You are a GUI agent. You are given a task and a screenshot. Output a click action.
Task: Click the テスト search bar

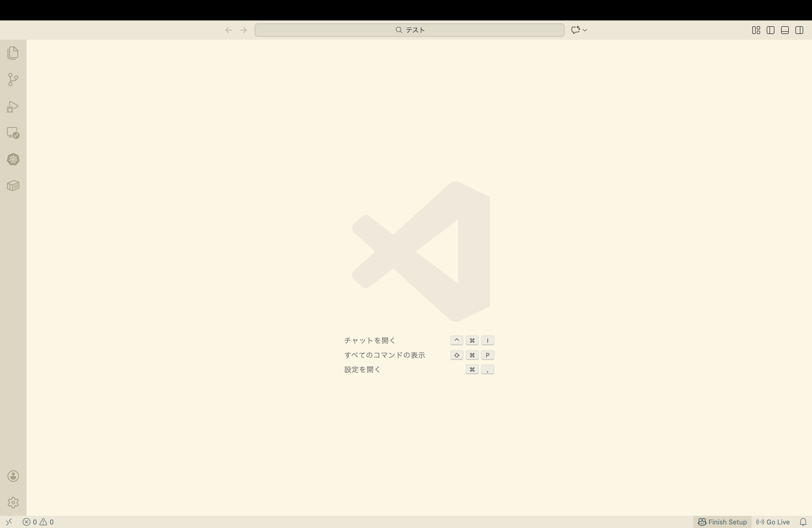409,30
